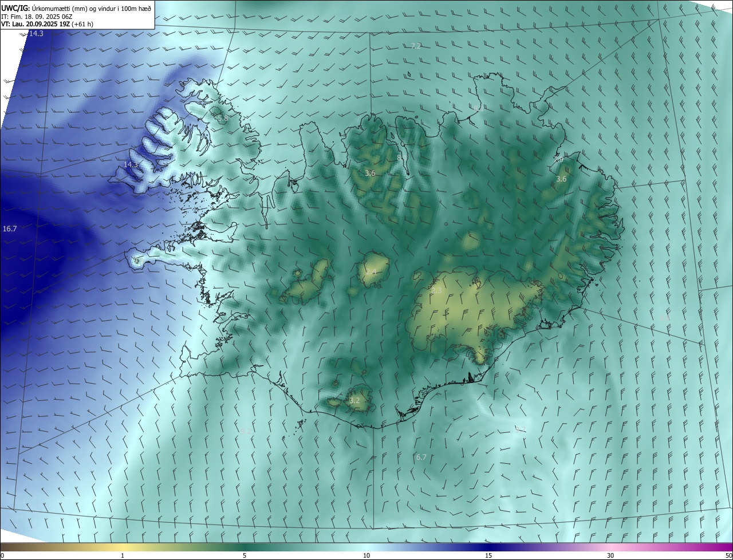Click the 7.4 value on the Hofsjökull glacier
Viewport: 733px width, 560px height.
click(x=371, y=272)
